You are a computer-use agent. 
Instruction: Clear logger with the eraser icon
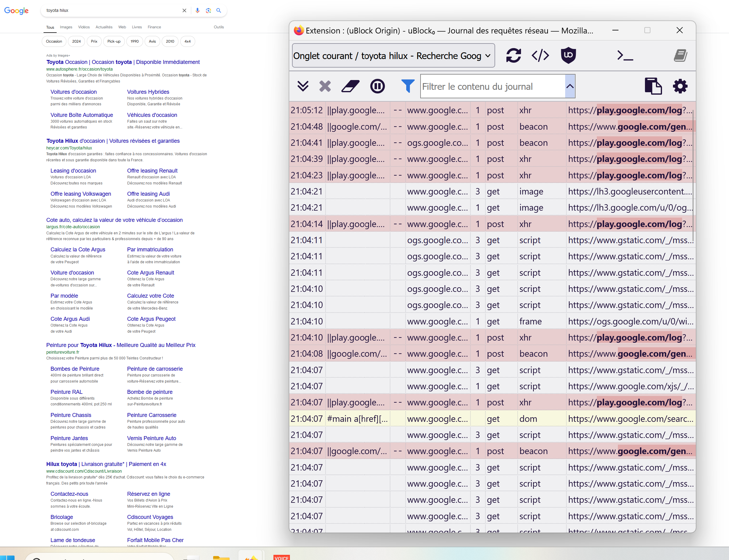350,86
